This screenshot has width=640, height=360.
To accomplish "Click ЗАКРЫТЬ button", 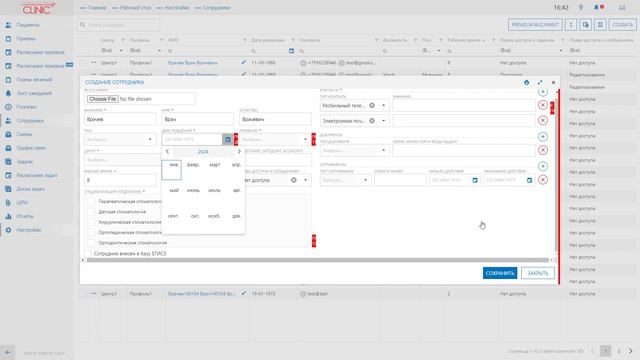I will point(538,273).
